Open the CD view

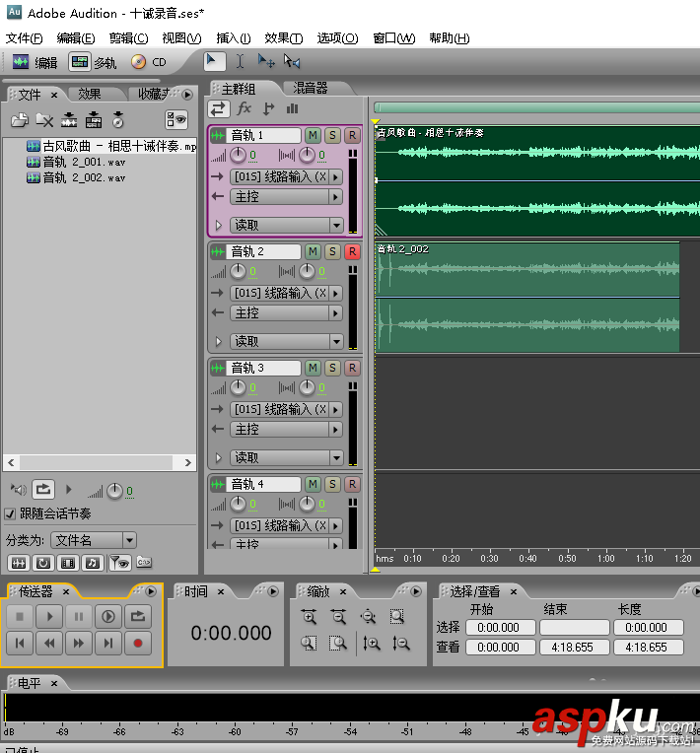point(149,62)
